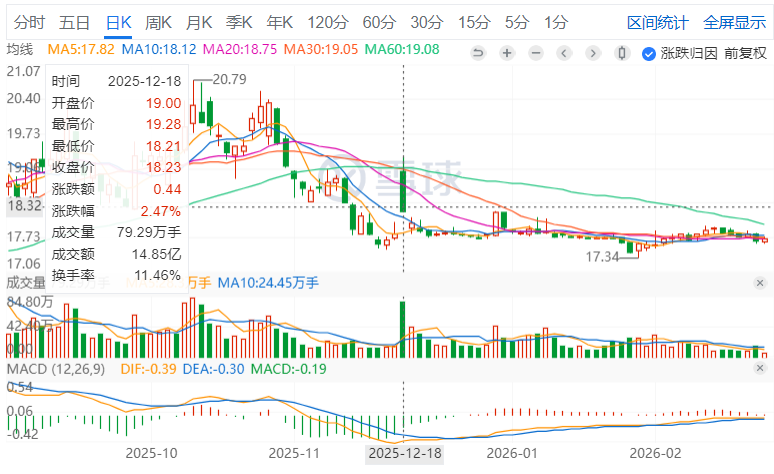The image size is (774, 474).
Task: Close the MACD indicator panel
Action: point(760,368)
